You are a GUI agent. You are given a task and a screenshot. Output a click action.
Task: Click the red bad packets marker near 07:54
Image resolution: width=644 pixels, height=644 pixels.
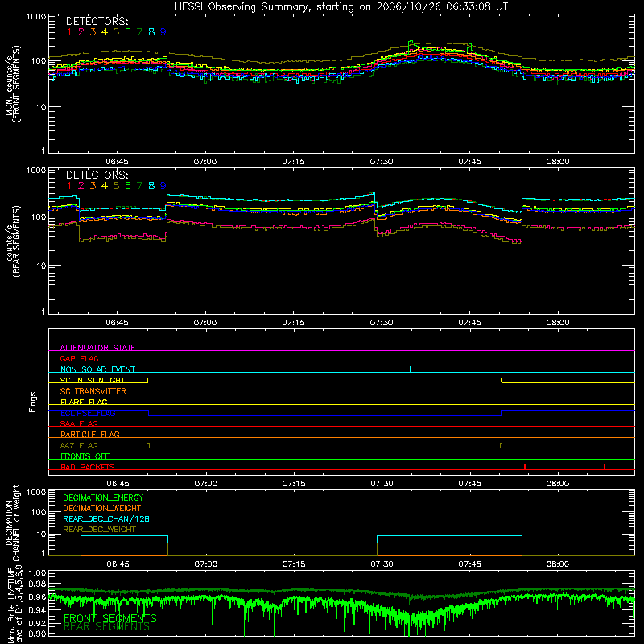(x=525, y=467)
